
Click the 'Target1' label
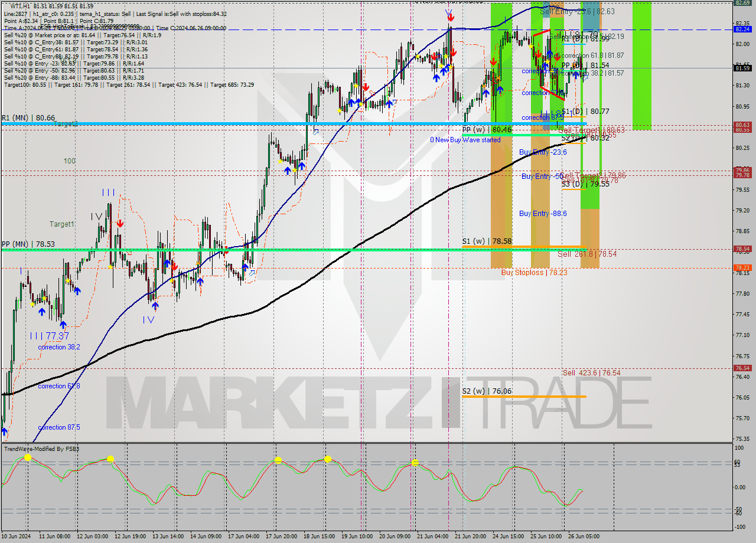pos(62,224)
